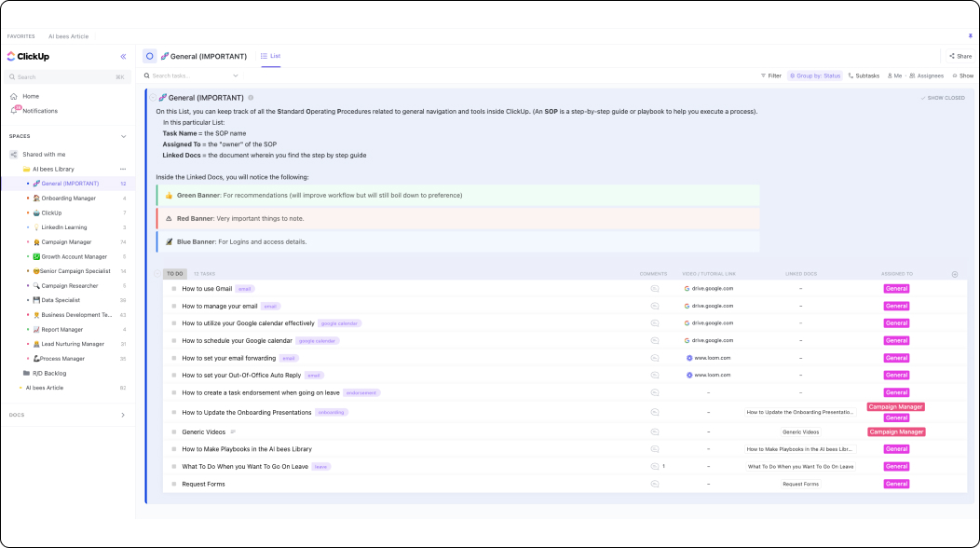Add a column with plus icon
The height and width of the screenshot is (548, 980).
954,274
